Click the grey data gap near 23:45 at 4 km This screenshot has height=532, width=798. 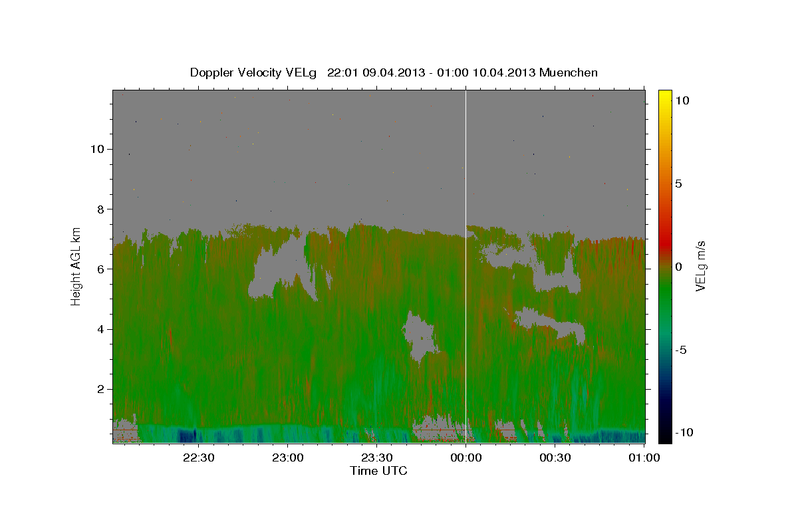coord(420,336)
